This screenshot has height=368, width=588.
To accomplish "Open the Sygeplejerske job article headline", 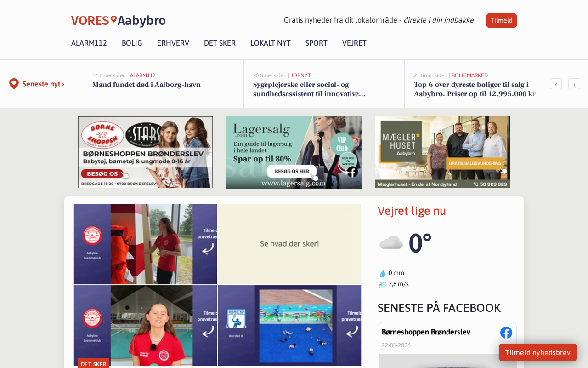I will (x=309, y=89).
